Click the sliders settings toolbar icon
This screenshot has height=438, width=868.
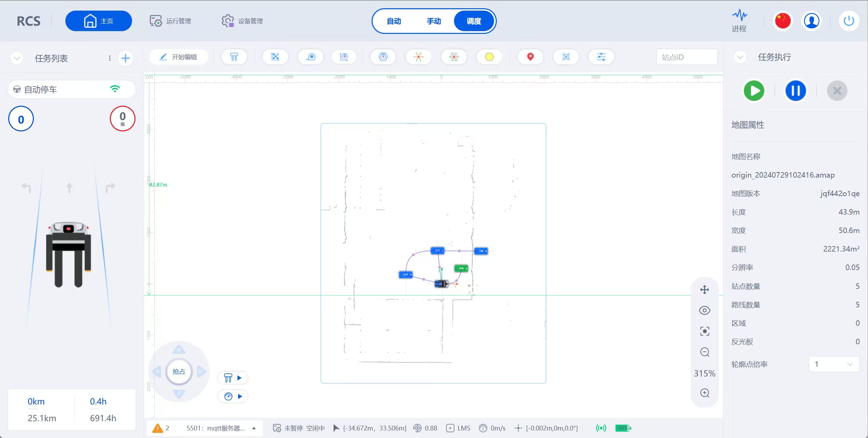click(601, 57)
